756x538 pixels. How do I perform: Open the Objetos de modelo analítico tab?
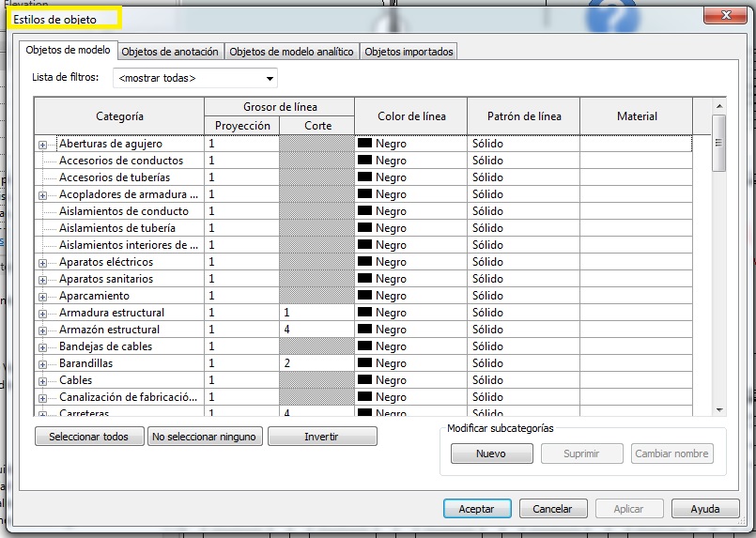coord(292,52)
